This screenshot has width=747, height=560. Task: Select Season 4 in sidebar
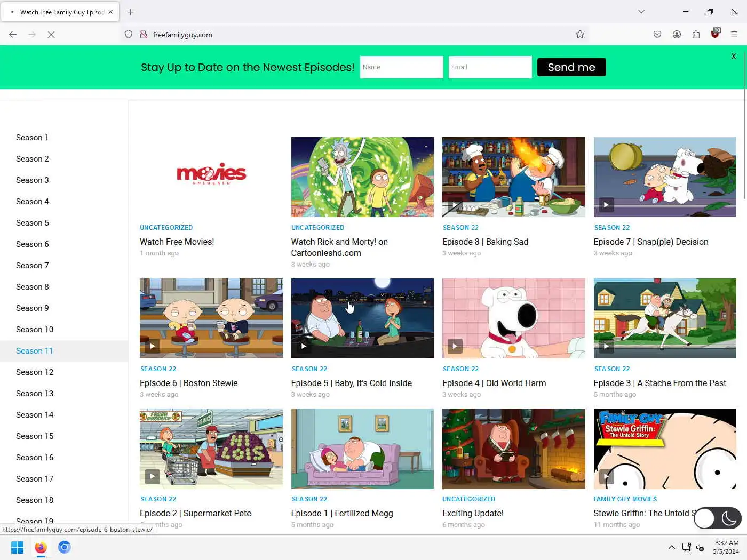point(33,202)
